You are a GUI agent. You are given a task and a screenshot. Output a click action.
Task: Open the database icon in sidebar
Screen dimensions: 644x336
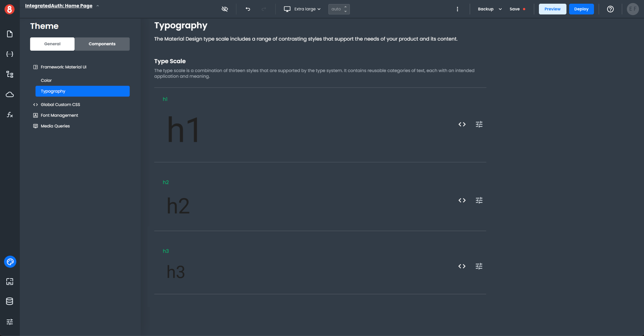point(10,301)
